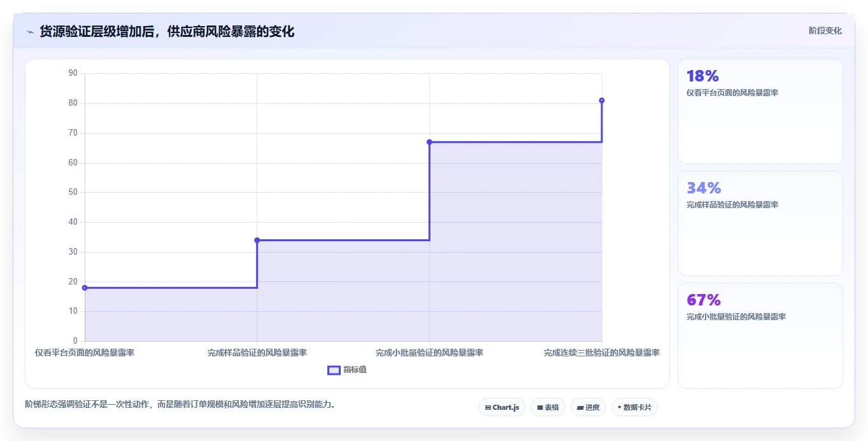Click card label 完成小批量验证的风险暴露率
The width and height of the screenshot is (868, 441).
(736, 317)
